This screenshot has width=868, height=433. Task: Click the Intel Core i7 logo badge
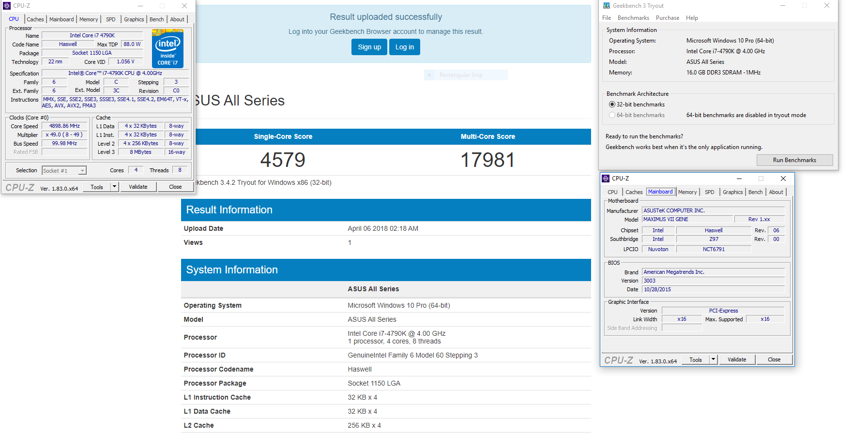168,48
